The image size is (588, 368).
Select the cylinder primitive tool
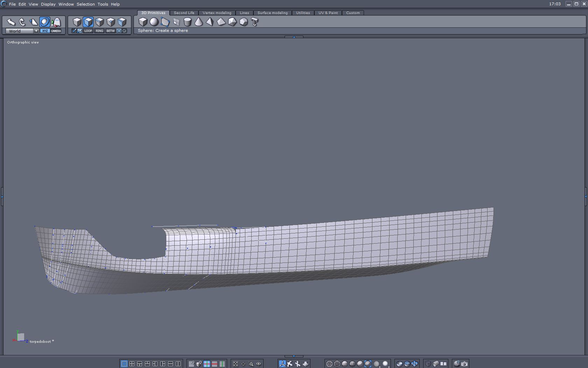coord(188,22)
